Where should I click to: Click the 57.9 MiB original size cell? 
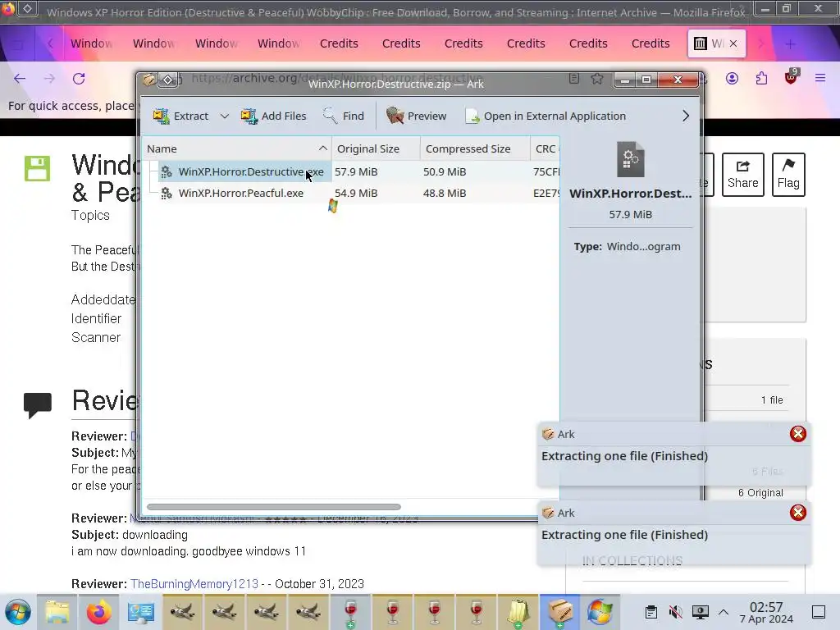point(356,171)
